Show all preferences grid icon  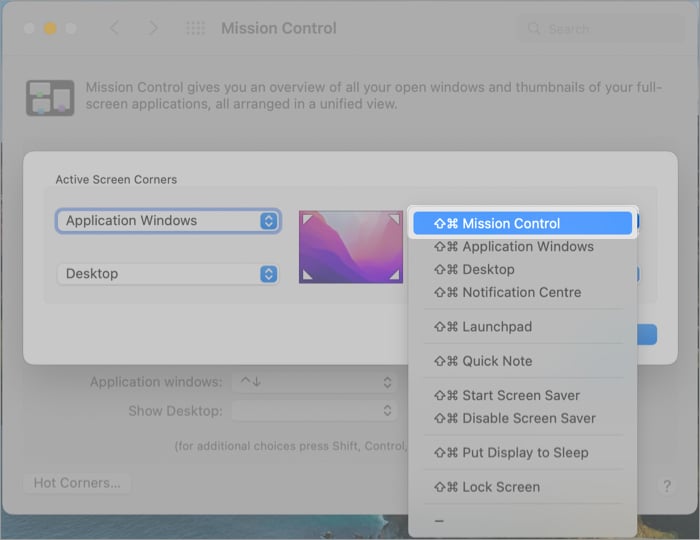point(196,28)
